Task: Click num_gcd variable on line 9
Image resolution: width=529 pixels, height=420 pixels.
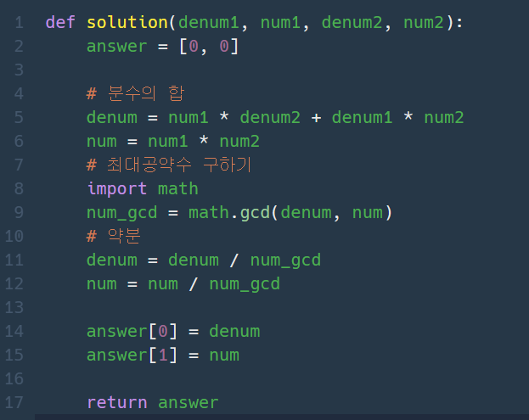Action: click(122, 214)
